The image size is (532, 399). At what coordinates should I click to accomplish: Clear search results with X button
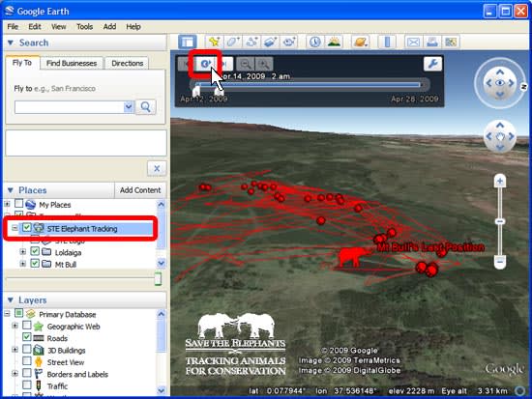click(157, 168)
